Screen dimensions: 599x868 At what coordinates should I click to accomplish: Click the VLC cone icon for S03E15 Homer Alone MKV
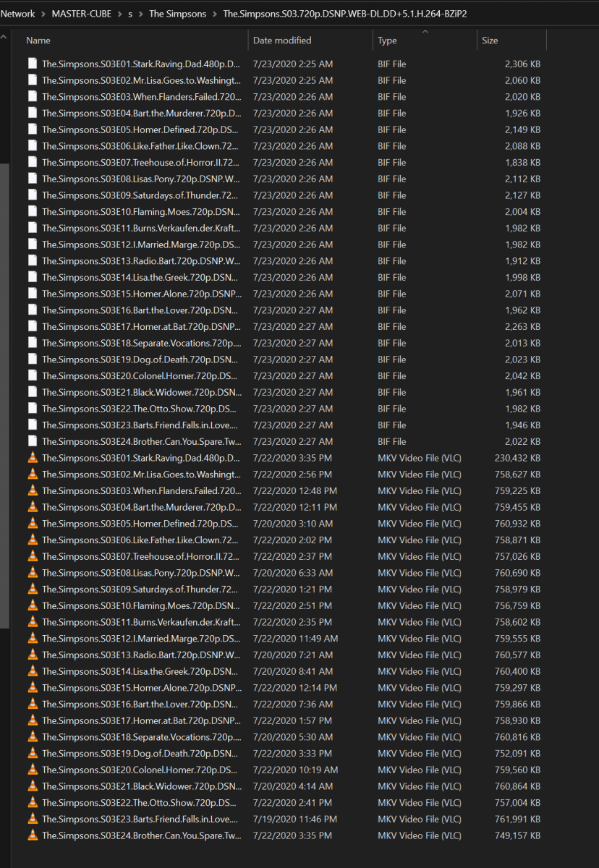[33, 687]
